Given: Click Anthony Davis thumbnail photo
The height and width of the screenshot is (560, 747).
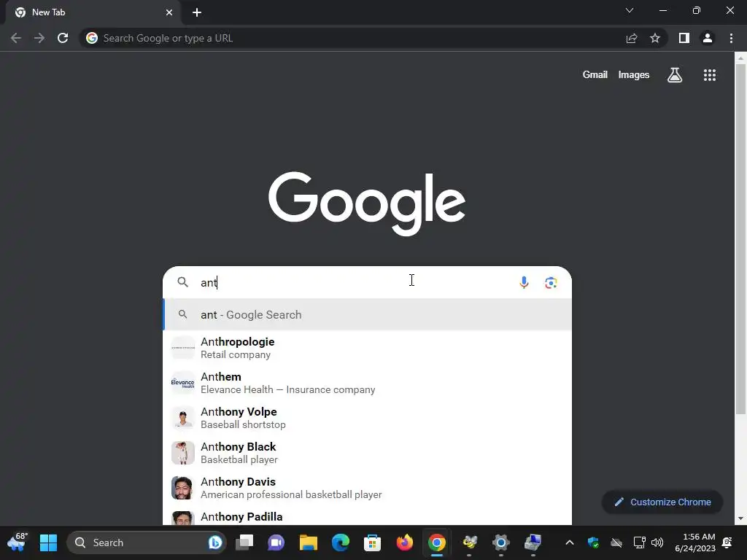Looking at the screenshot, I should [x=183, y=488].
